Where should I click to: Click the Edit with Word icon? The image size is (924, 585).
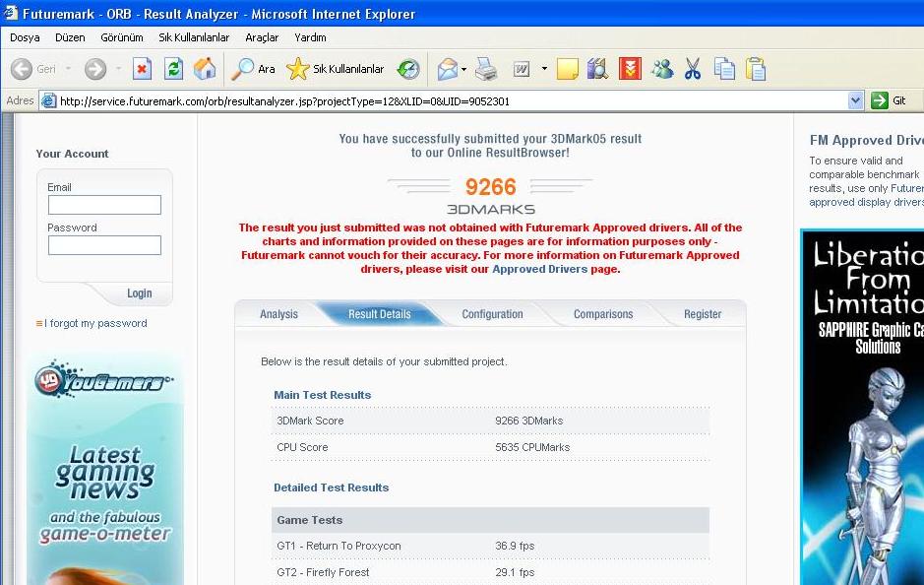click(522, 69)
